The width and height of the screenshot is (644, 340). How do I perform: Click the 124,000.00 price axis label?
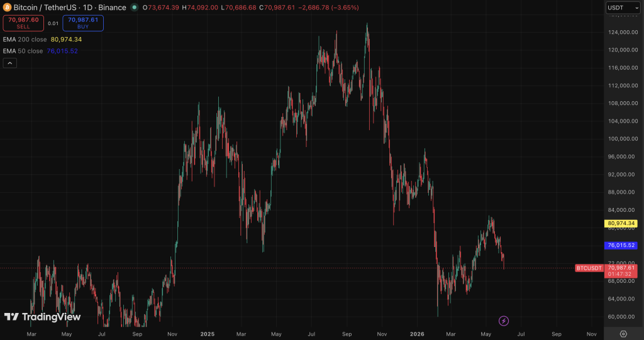[623, 32]
